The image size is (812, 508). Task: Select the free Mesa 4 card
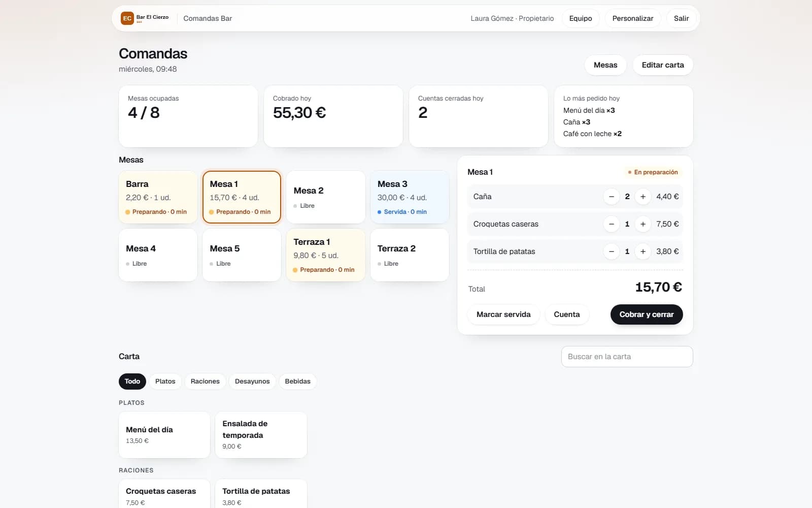pyautogui.click(x=158, y=255)
